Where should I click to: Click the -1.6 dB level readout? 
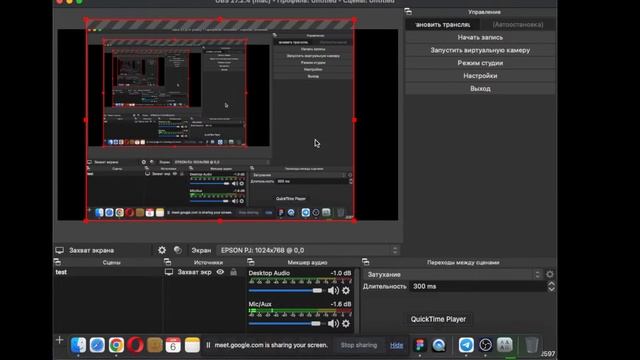click(x=341, y=304)
